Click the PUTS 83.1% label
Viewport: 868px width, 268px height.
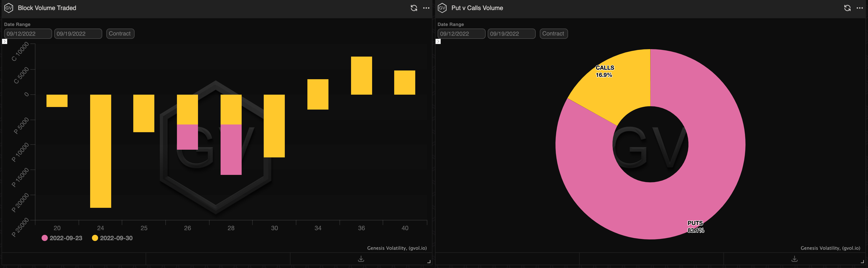pyautogui.click(x=696, y=227)
